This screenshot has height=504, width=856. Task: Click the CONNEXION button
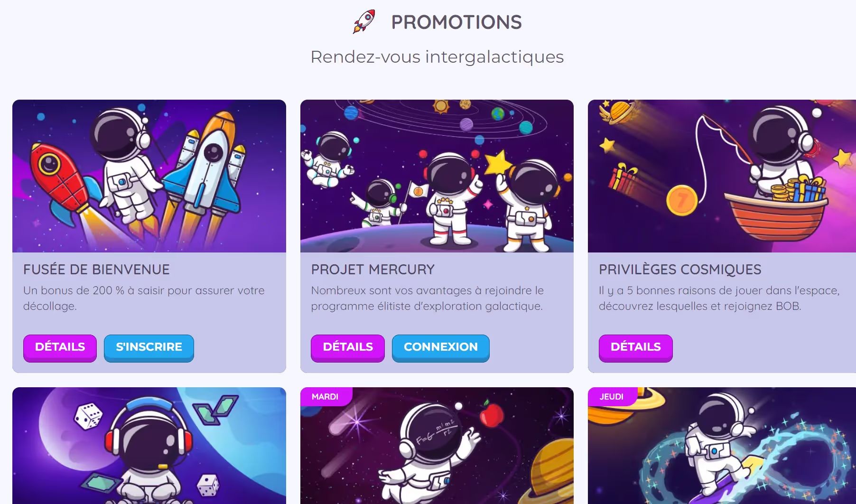click(441, 348)
